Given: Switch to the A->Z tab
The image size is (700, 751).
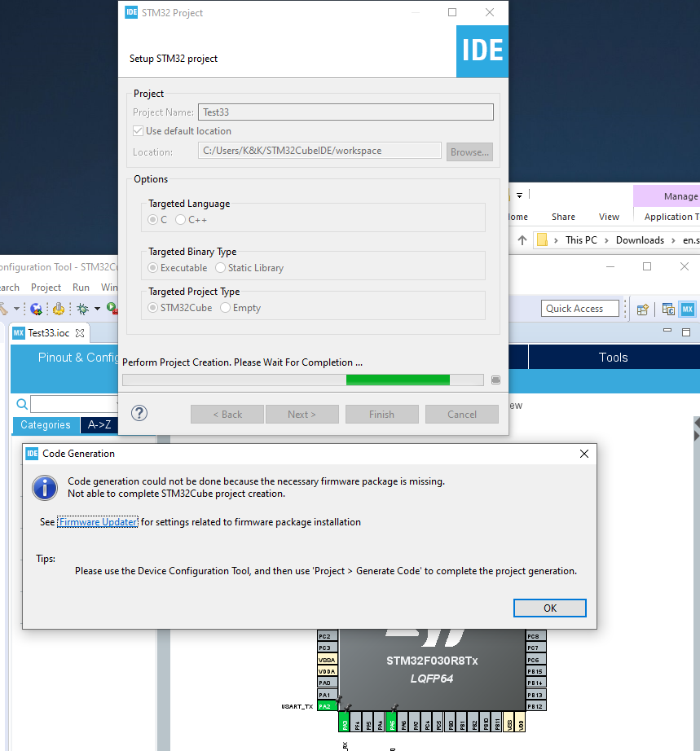Looking at the screenshot, I should [99, 425].
